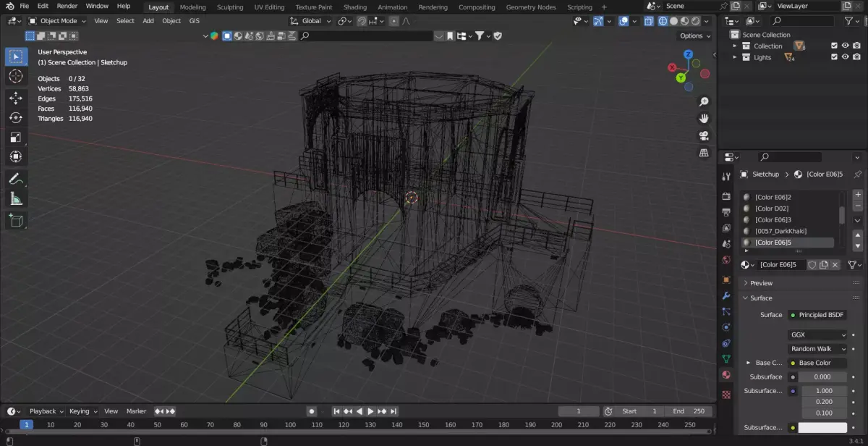Image resolution: width=868 pixels, height=446 pixels.
Task: Expand the Collection tree item
Action: pyautogui.click(x=736, y=46)
